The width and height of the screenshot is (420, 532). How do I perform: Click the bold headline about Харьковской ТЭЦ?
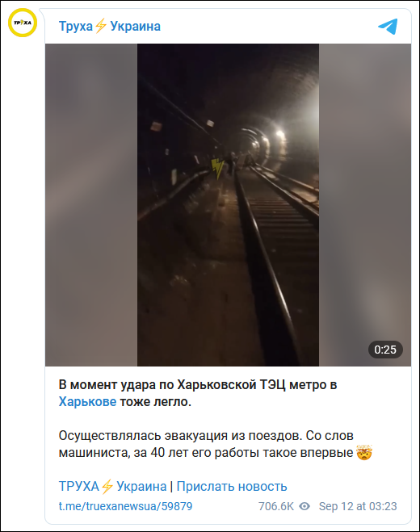(198, 393)
